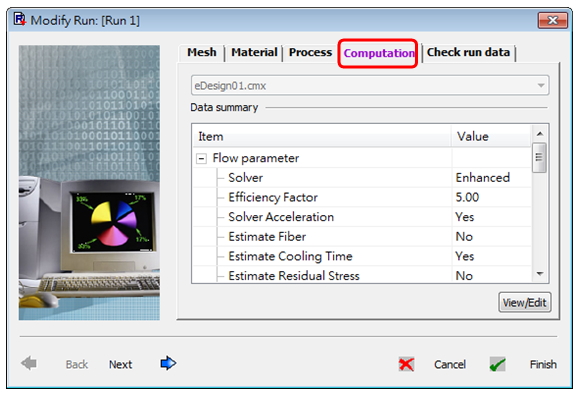
Task: Switch to the Mesh tab
Action: [202, 52]
